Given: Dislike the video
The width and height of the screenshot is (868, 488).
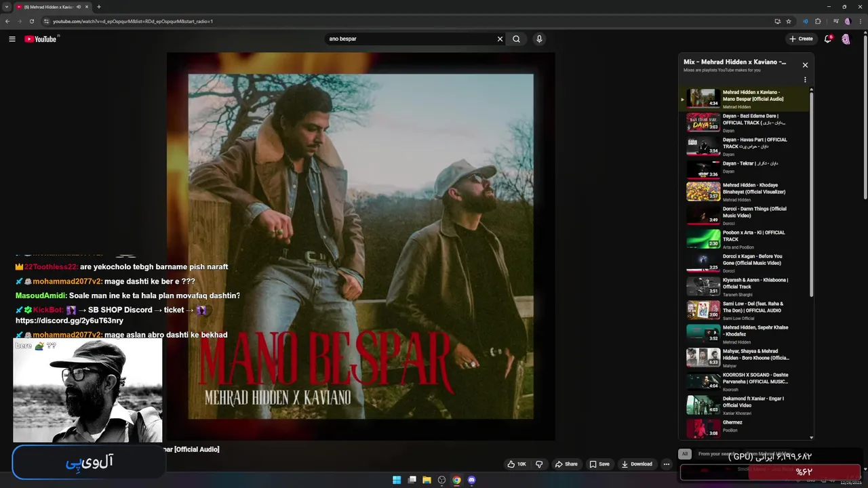Looking at the screenshot, I should pyautogui.click(x=539, y=464).
